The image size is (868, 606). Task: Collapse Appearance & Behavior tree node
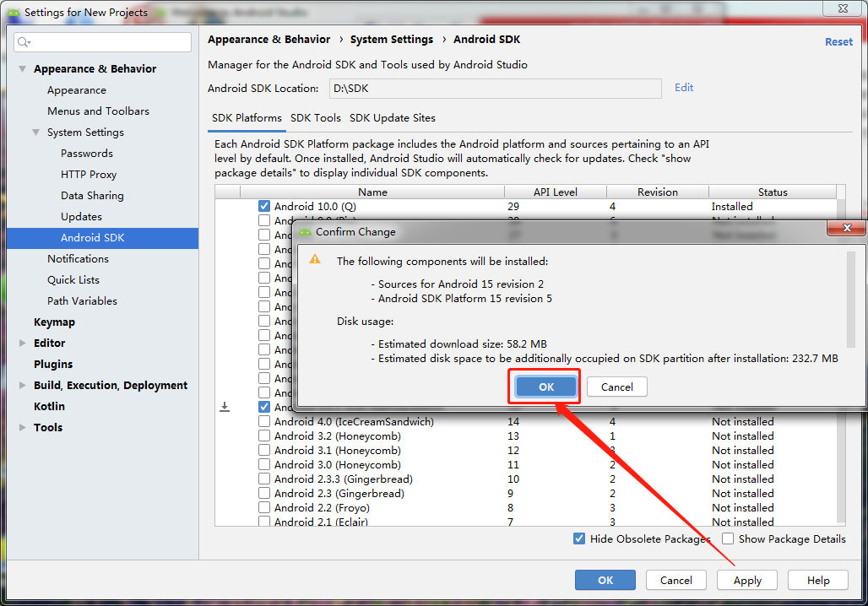tap(22, 69)
